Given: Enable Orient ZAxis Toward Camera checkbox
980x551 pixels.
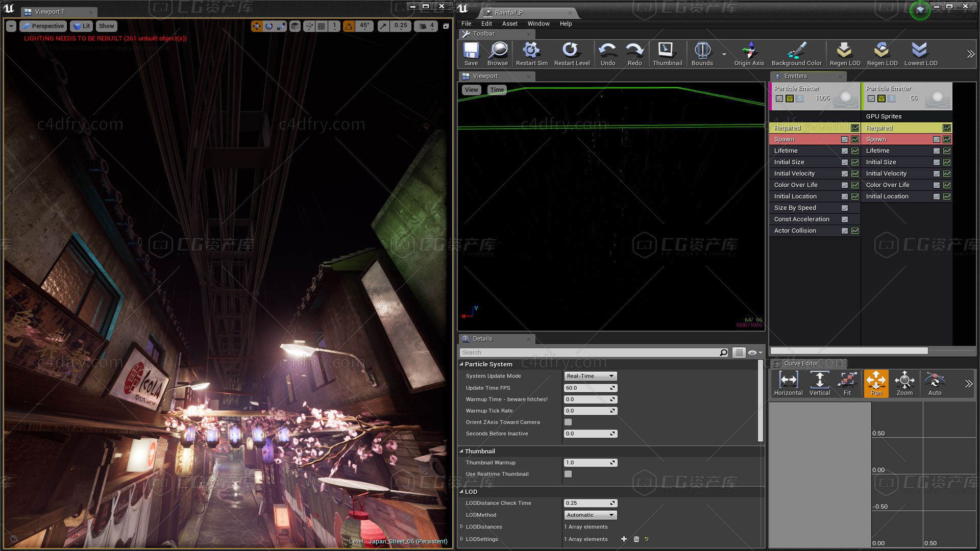Looking at the screenshot, I should point(568,422).
